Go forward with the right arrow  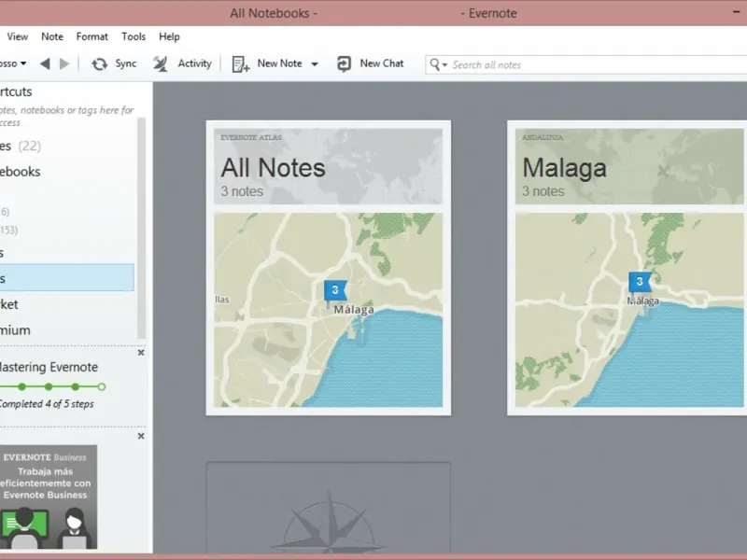point(64,63)
